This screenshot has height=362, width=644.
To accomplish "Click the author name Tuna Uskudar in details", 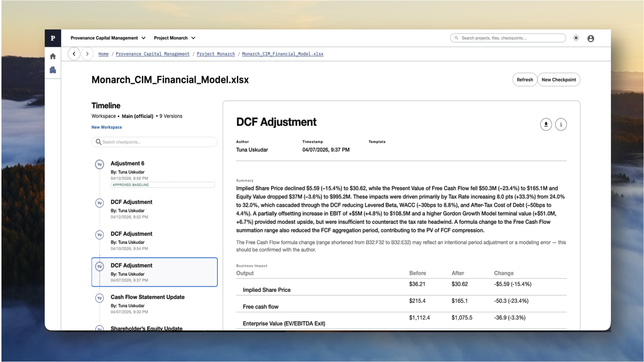I will tap(252, 149).
